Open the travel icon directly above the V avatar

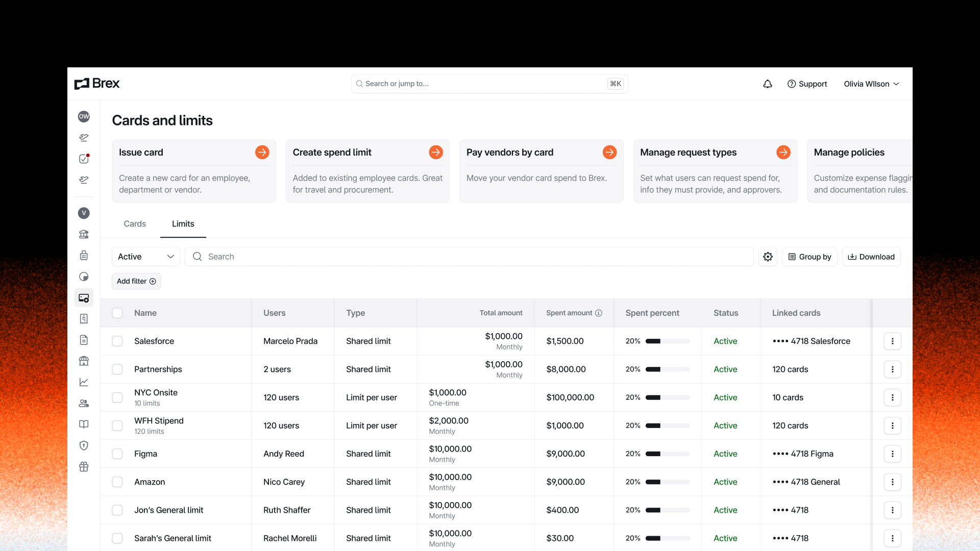coord(84,180)
